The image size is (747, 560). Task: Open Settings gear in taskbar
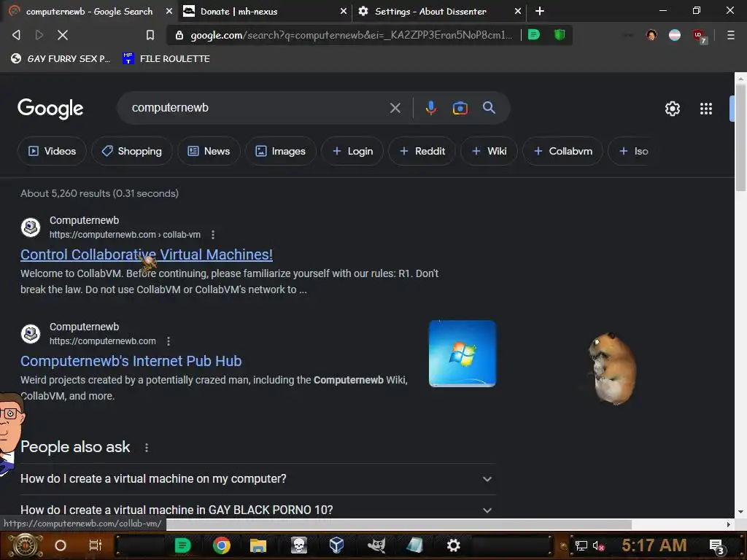tap(454, 545)
